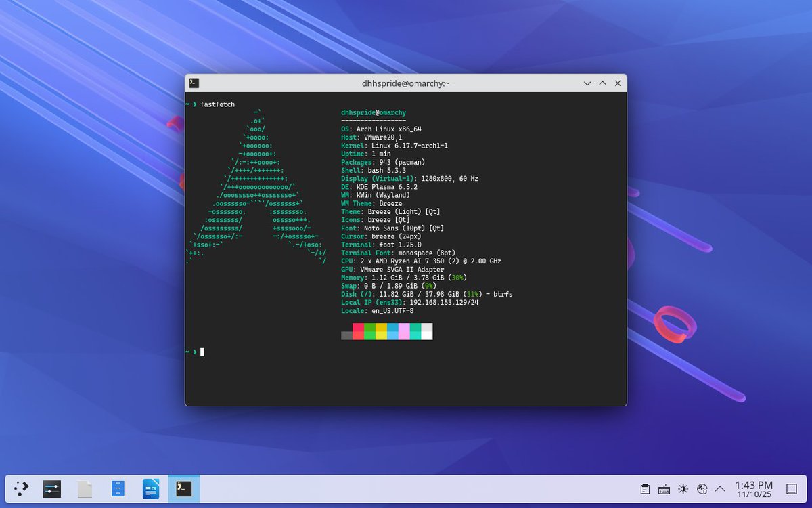
Task: Click the green color block in fastfetch
Action: point(370,331)
